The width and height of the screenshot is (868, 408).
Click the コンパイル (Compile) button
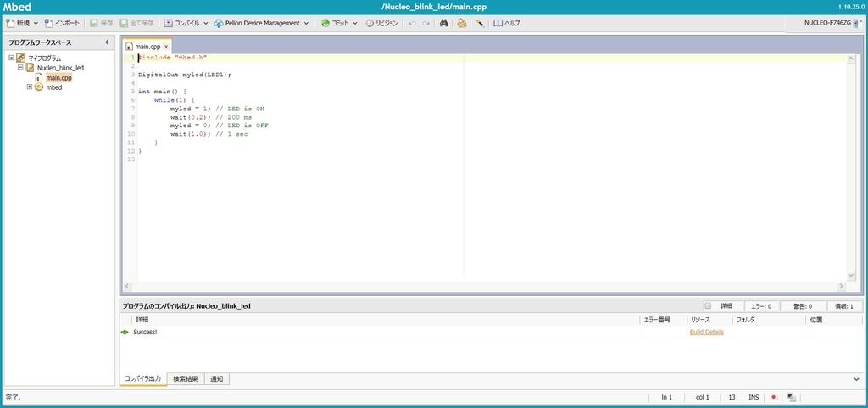coord(181,23)
